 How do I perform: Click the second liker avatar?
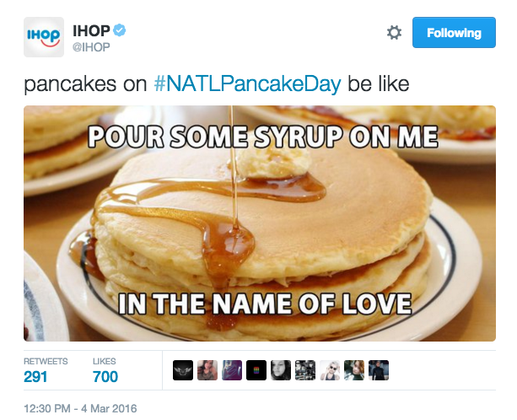(207, 370)
